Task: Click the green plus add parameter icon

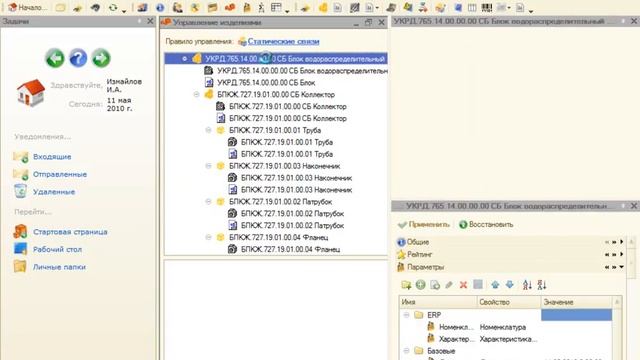Action: [420, 285]
